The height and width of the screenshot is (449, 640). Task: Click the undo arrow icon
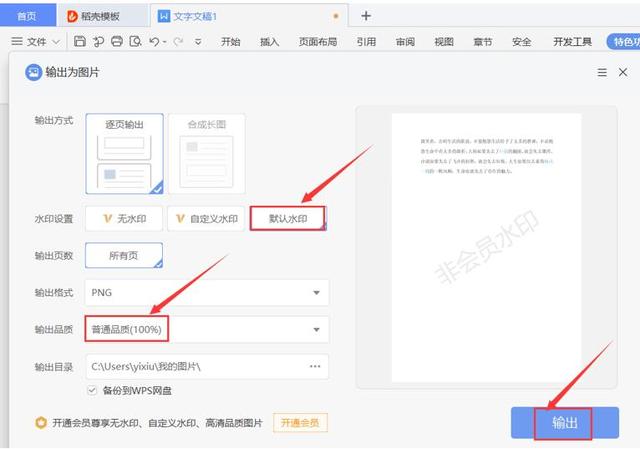point(155,42)
